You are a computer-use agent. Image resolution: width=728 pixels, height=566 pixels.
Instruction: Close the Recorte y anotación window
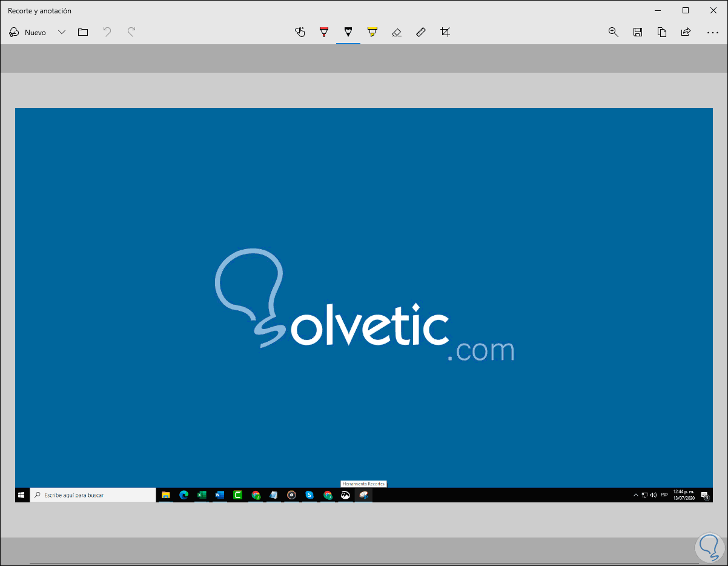[x=713, y=10]
